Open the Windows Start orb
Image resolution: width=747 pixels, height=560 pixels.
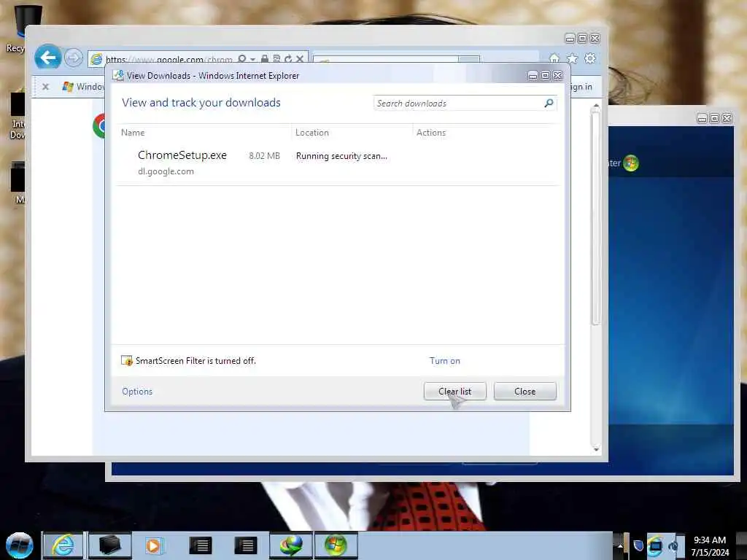point(20,545)
